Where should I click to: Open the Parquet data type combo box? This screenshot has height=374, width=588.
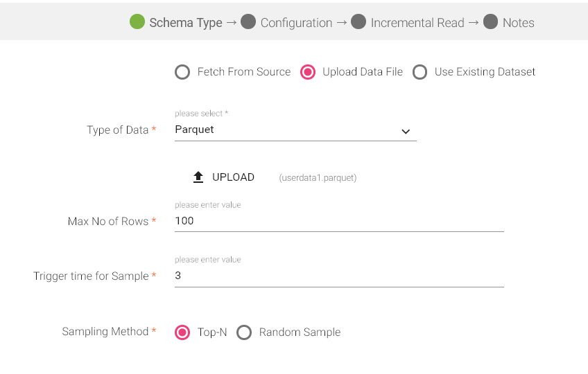(284, 130)
